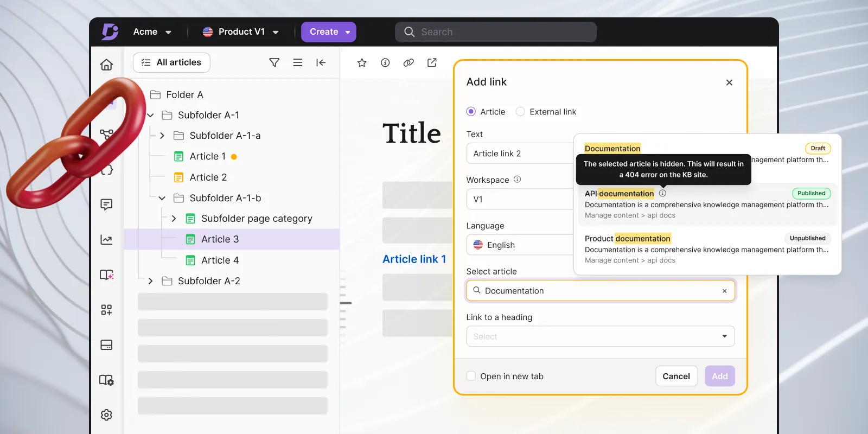Open the Acme project dropdown
Screen dimensions: 868x434
click(x=152, y=32)
